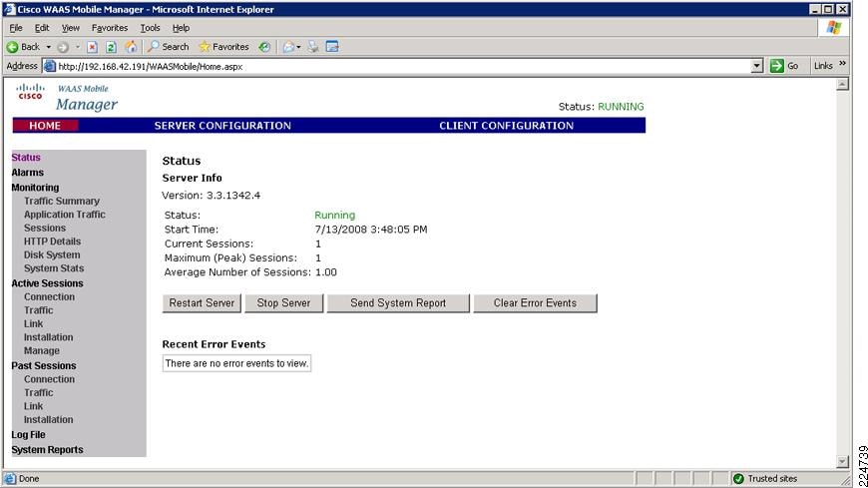The height and width of the screenshot is (488, 868).
Task: Open System Stats under Monitoring
Action: tap(54, 268)
